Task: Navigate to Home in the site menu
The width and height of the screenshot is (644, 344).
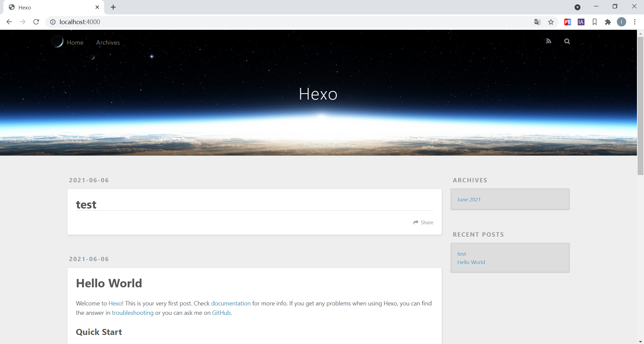Action: coord(75,43)
